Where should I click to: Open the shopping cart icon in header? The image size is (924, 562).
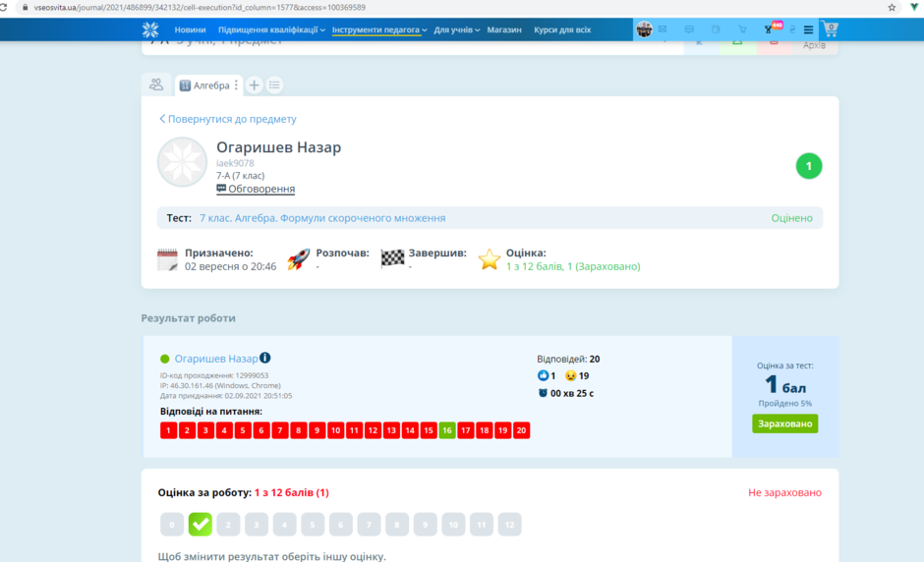click(x=830, y=28)
